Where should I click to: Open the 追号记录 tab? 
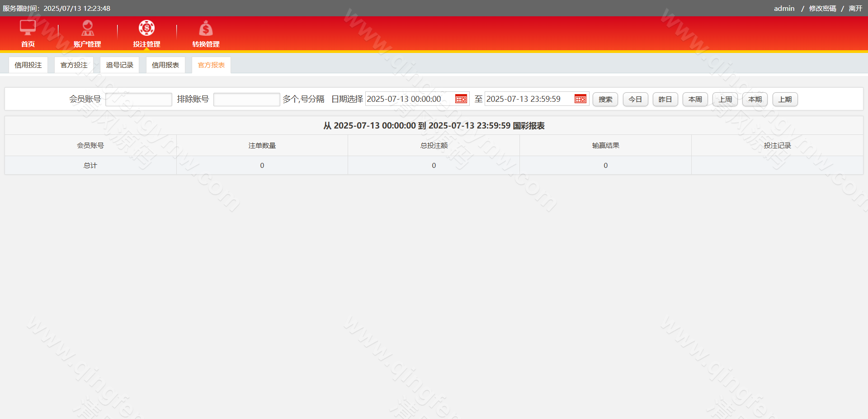(x=120, y=65)
